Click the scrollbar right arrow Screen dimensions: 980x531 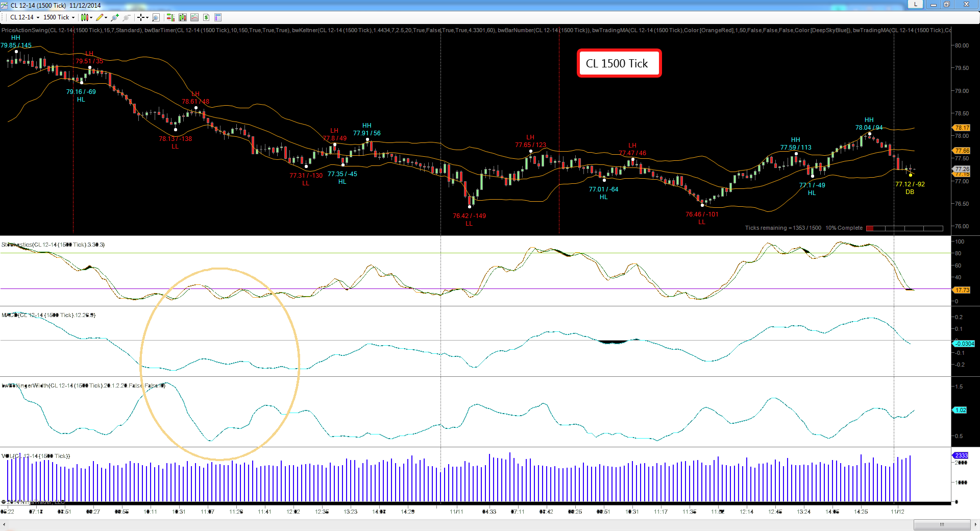(975, 525)
